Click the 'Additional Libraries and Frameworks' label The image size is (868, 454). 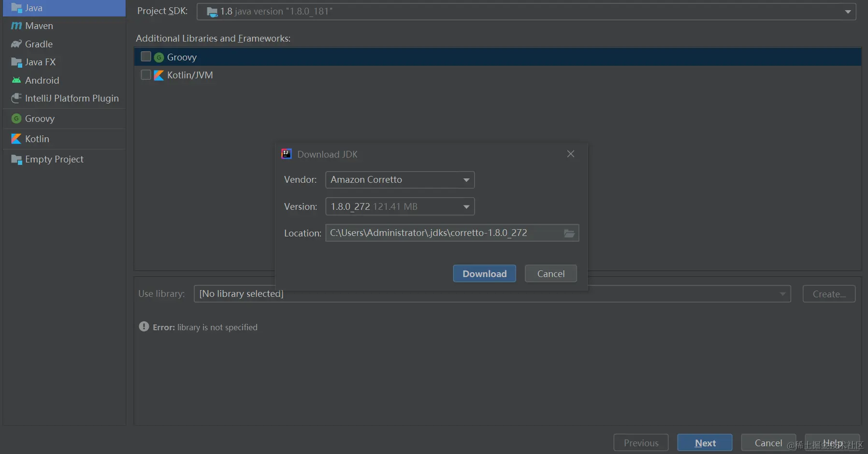(213, 38)
